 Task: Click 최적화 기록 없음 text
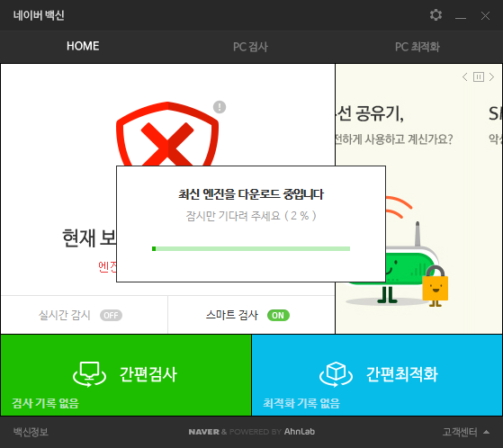301,403
